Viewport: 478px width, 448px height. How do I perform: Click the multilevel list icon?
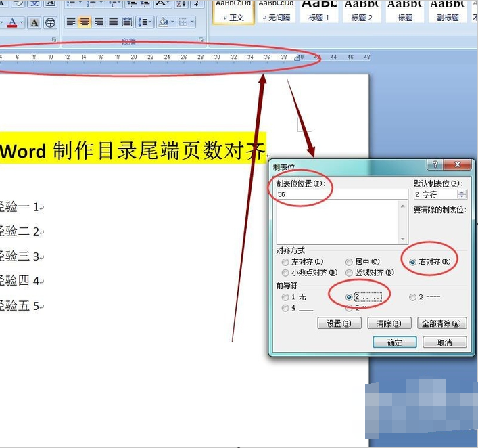coord(112,3)
